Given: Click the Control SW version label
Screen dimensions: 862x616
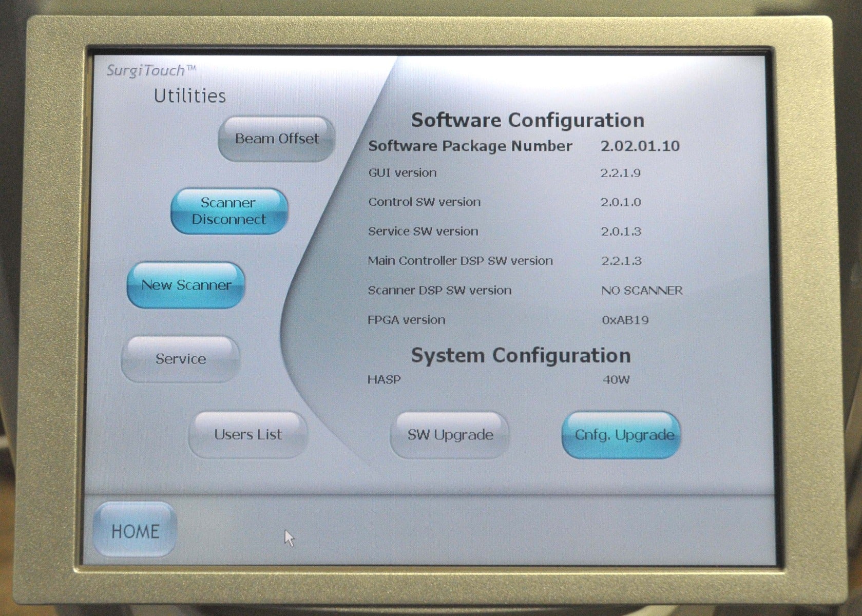Looking at the screenshot, I should [x=424, y=202].
